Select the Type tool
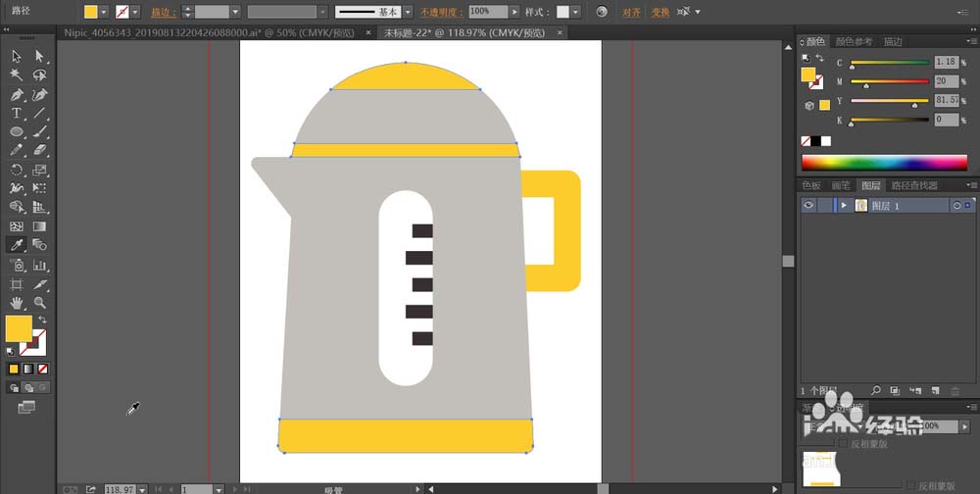 [x=17, y=114]
